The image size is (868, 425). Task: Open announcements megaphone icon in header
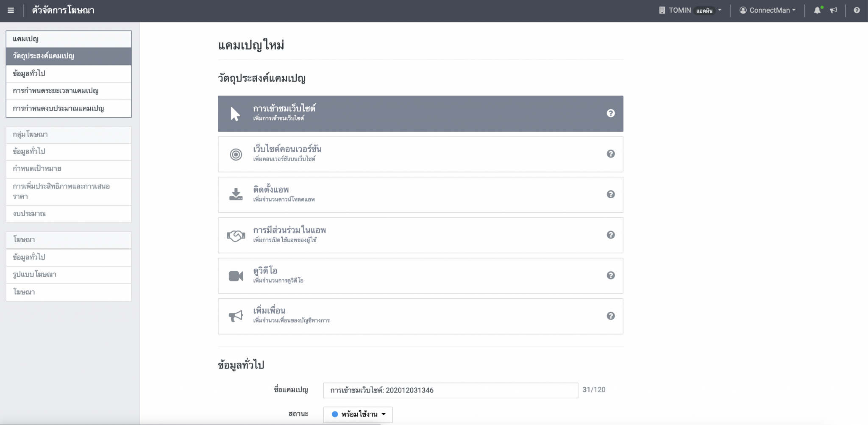tap(833, 11)
